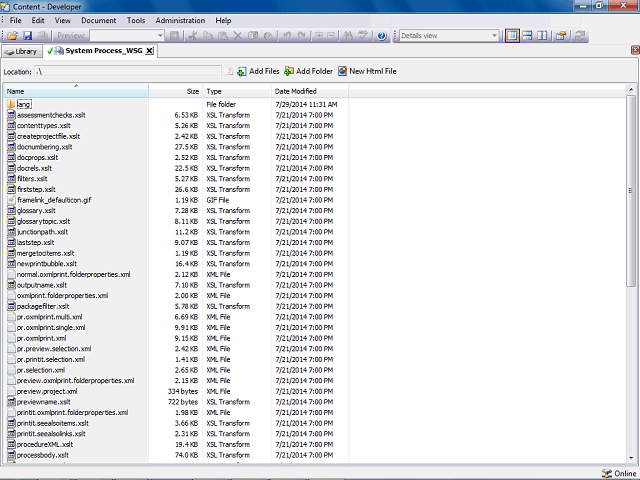This screenshot has width=640, height=480.
Task: Click the Find binoculars icon
Action: pyautogui.click(x=348, y=36)
